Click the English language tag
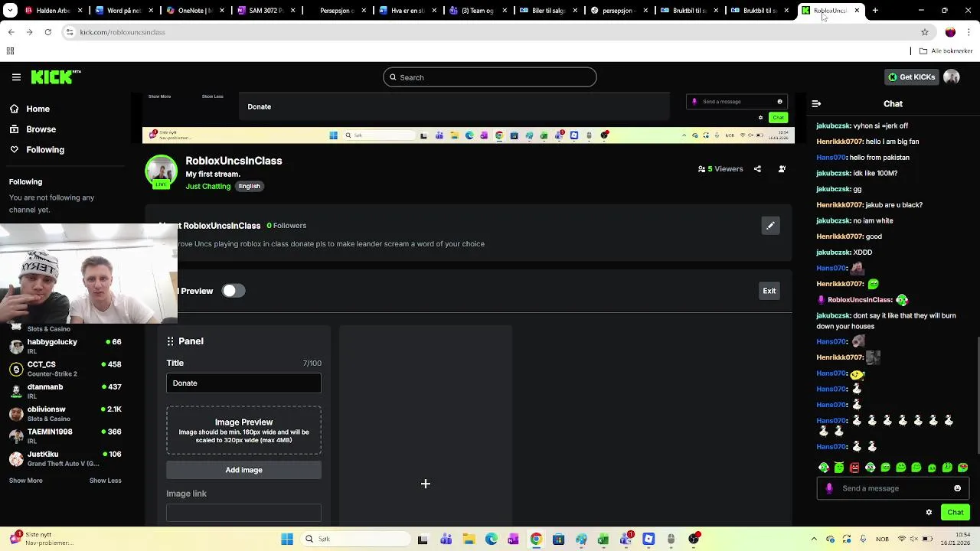 coord(249,186)
